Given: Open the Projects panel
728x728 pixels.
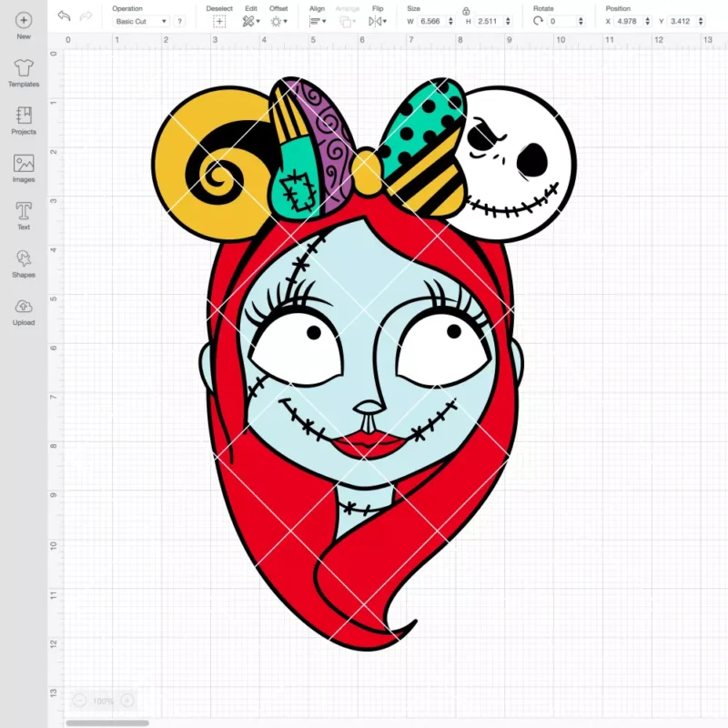Looking at the screenshot, I should coord(24,121).
